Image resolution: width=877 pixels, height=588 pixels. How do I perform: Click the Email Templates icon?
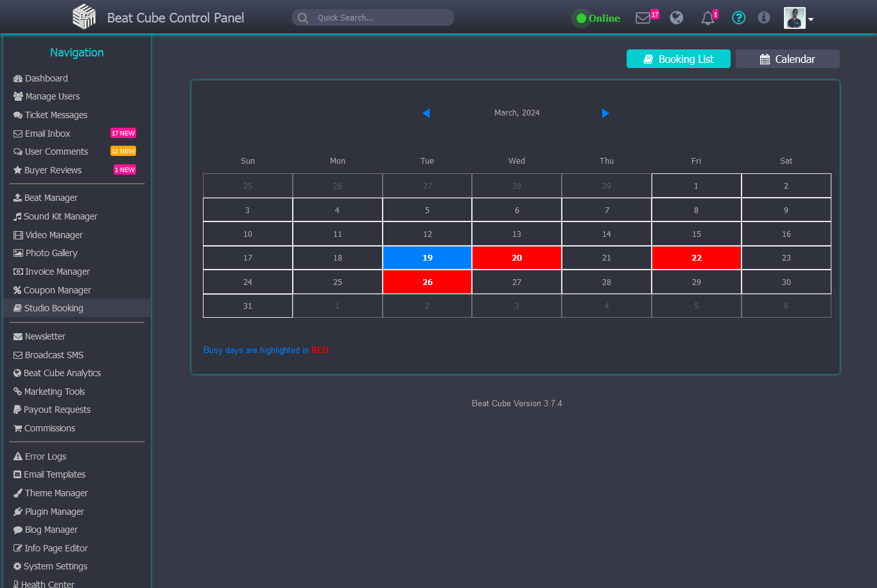18,474
